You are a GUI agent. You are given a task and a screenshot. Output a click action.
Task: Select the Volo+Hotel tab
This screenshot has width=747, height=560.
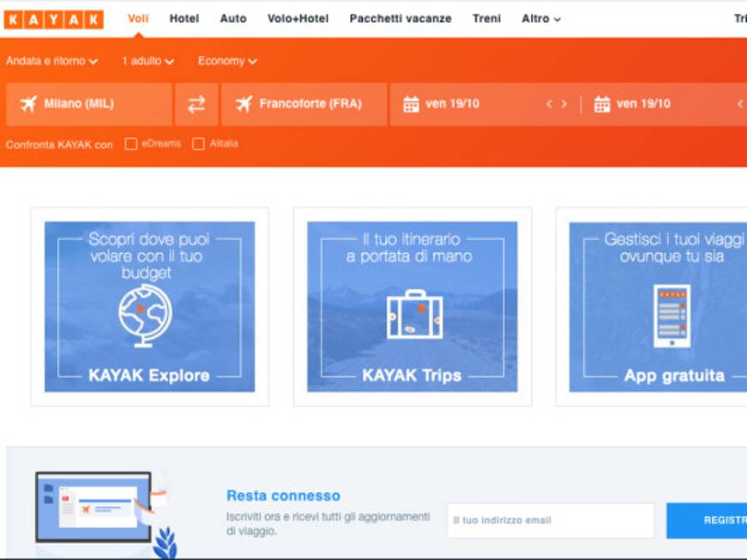298,19
